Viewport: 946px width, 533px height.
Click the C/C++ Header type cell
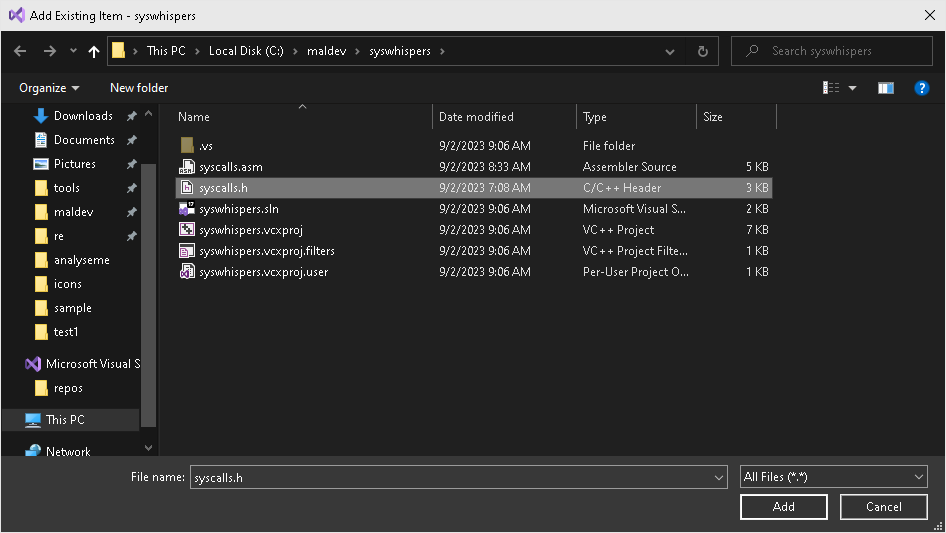[x=621, y=188]
